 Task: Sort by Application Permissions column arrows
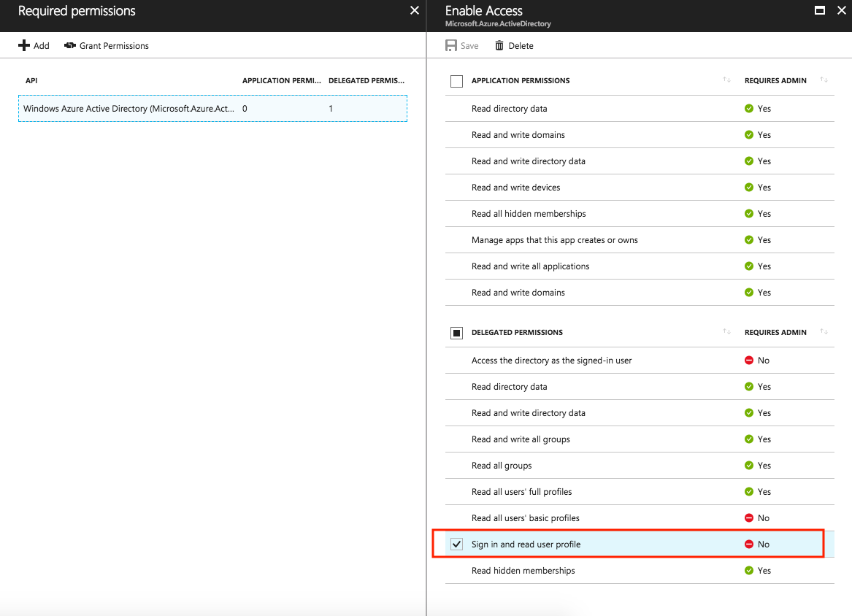pyautogui.click(x=726, y=80)
